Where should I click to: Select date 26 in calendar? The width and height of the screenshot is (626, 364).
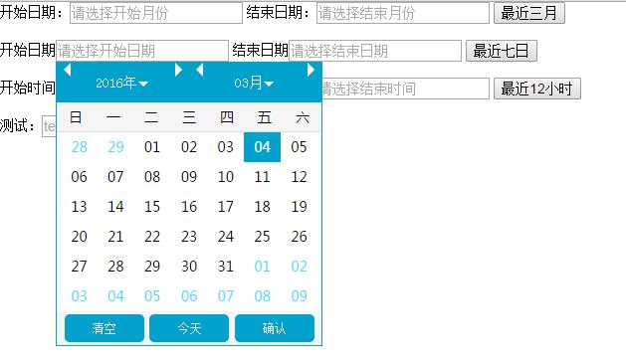point(299,237)
